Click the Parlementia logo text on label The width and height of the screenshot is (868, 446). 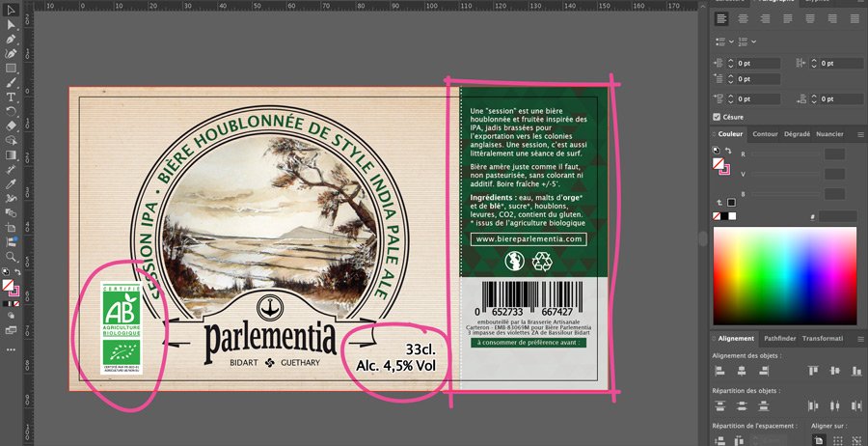[x=270, y=341]
